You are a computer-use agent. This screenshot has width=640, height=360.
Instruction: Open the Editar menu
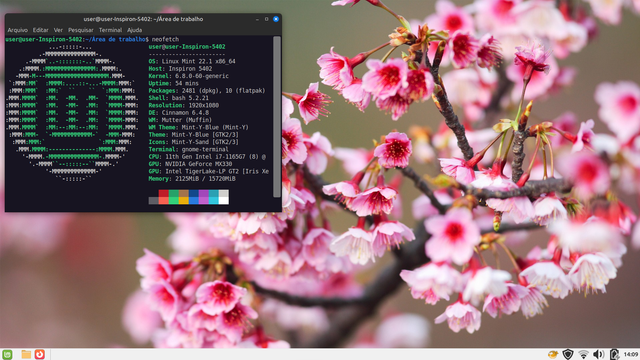(40, 30)
